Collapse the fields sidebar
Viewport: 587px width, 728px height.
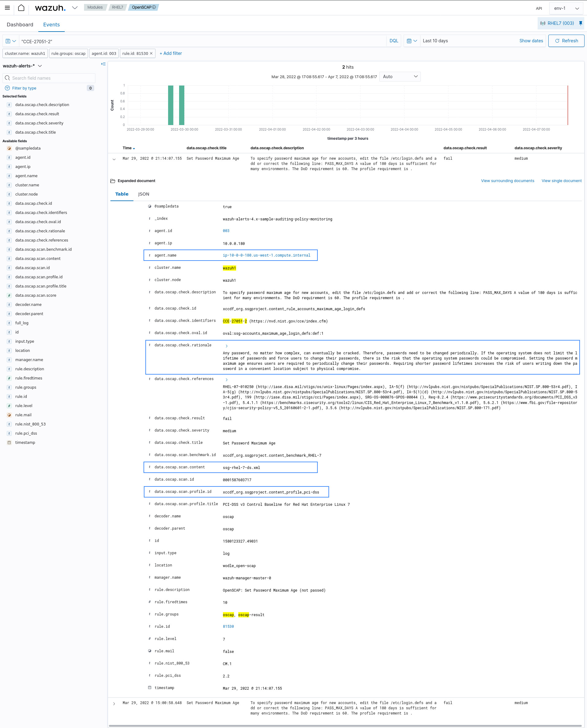tap(103, 64)
